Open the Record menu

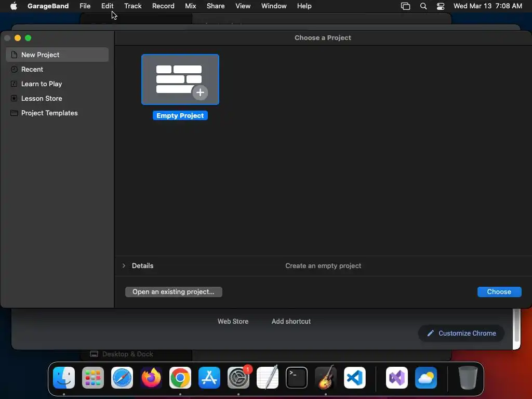[163, 6]
